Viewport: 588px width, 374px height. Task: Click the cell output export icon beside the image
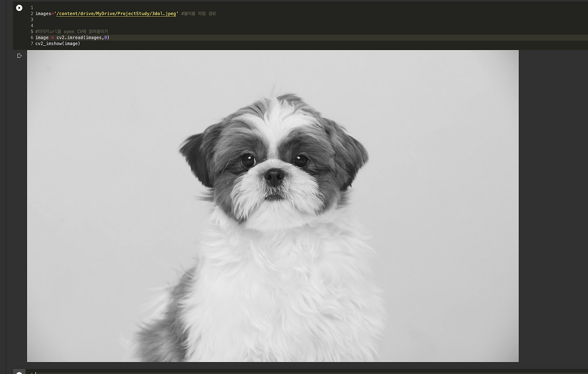[19, 55]
